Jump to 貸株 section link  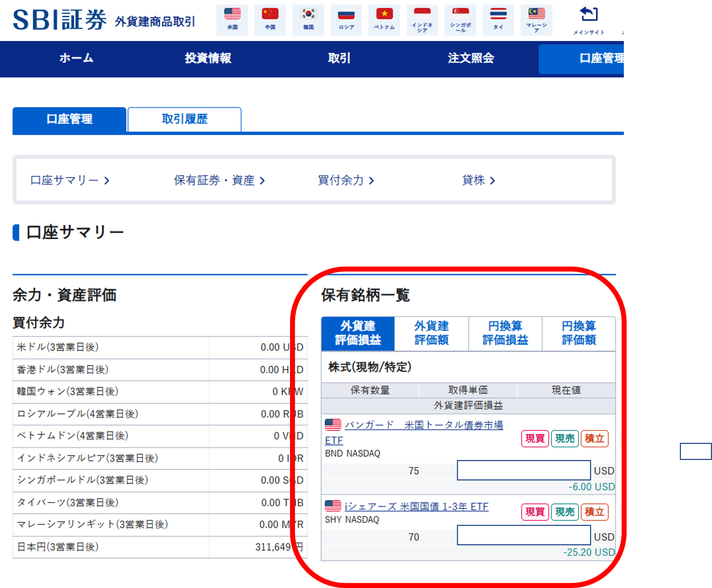(479, 180)
